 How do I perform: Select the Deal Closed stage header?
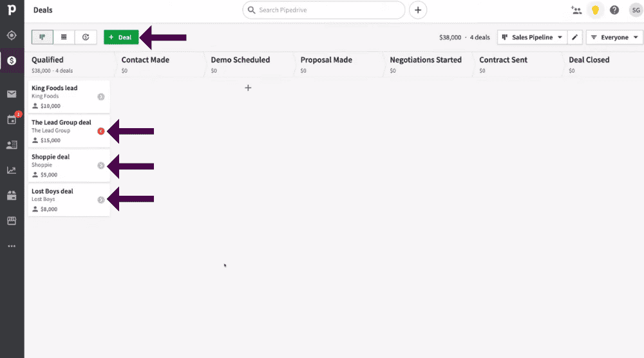click(589, 59)
